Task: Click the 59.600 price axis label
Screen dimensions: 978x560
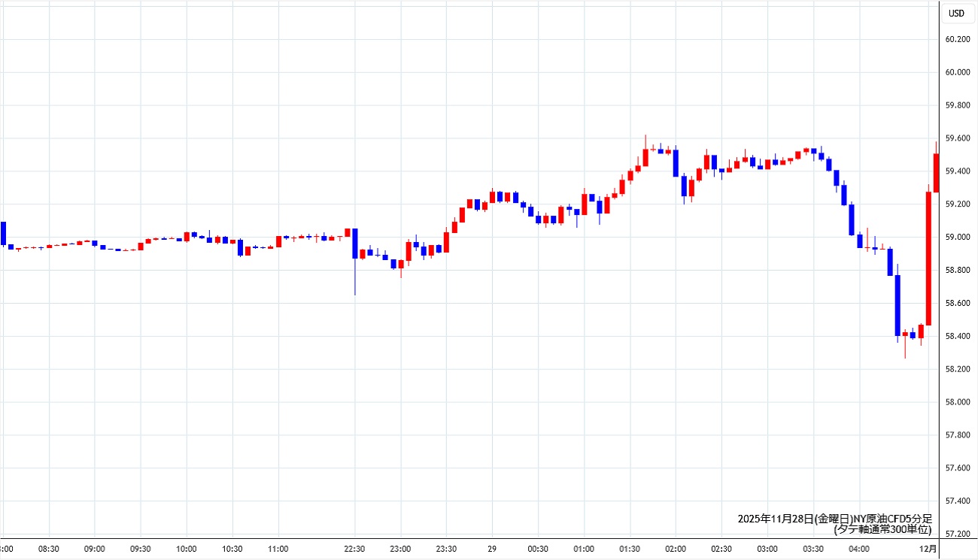Action: tap(957, 138)
